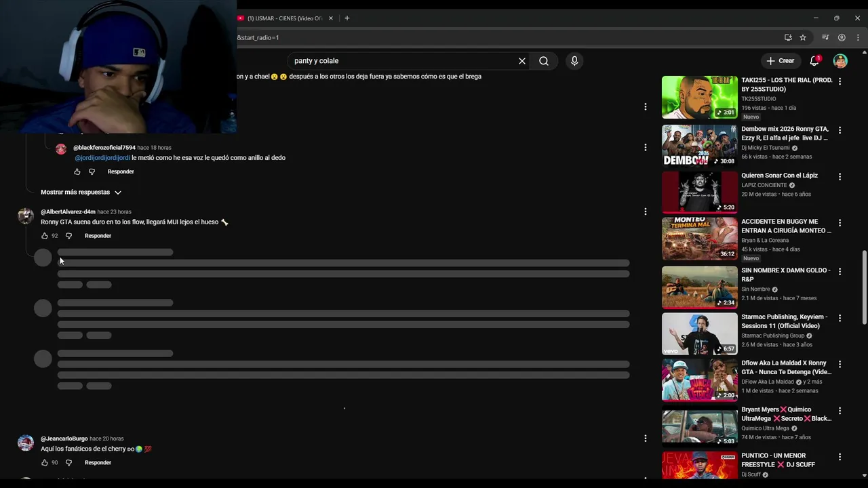Close the LISMAR - CIENES tab
This screenshot has height=488, width=868.
(x=331, y=18)
